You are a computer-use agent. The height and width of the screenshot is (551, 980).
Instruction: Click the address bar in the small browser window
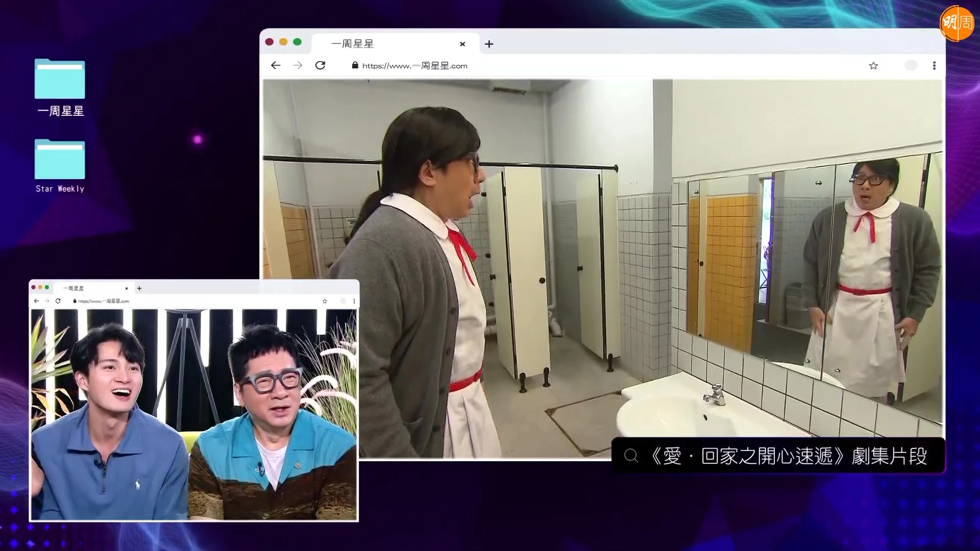coord(104,301)
